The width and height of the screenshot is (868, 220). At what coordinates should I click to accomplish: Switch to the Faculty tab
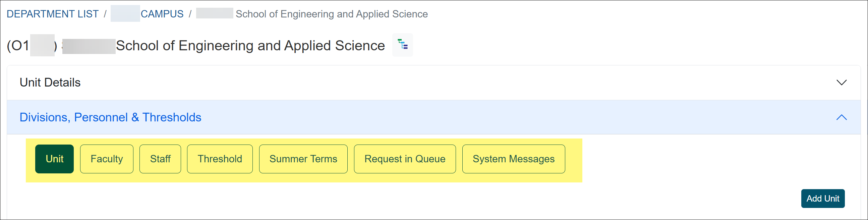click(107, 159)
